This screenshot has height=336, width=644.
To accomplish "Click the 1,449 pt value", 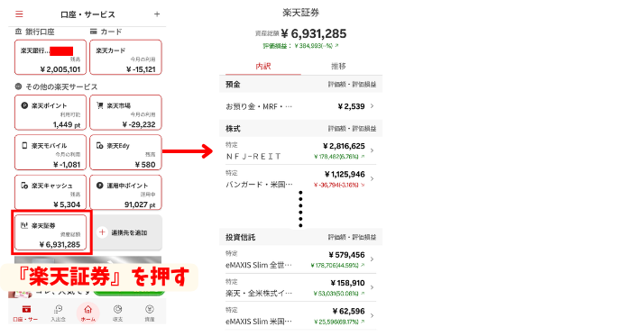I will coord(67,124).
